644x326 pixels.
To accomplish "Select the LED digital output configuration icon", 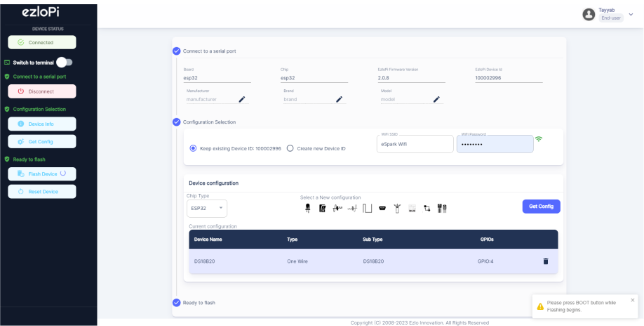I will (x=308, y=209).
